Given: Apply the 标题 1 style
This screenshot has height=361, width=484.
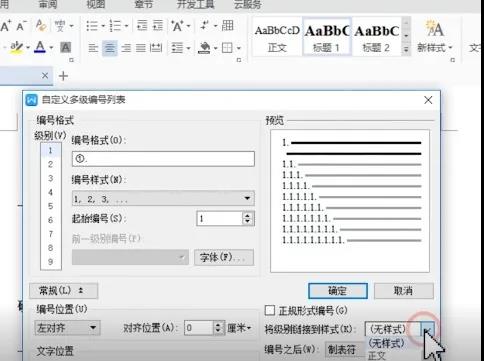Looking at the screenshot, I should (327, 37).
